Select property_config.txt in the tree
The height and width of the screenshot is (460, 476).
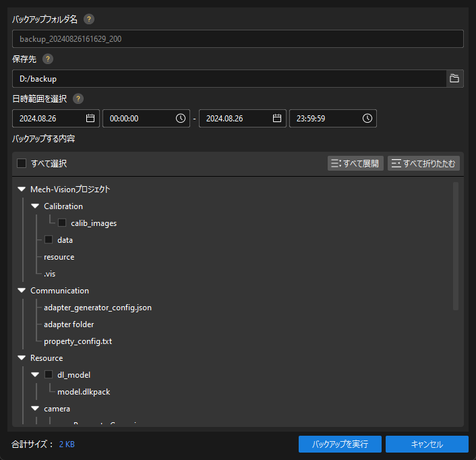78,341
